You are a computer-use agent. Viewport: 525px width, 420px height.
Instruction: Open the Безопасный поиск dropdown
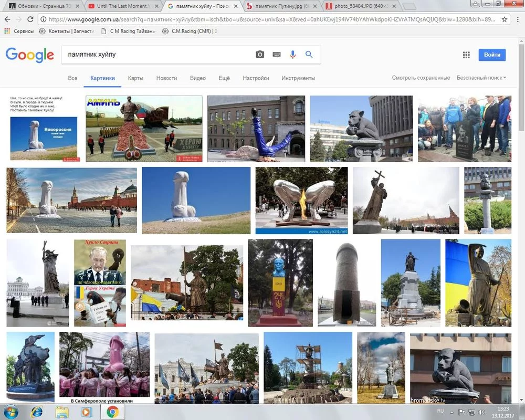point(481,77)
